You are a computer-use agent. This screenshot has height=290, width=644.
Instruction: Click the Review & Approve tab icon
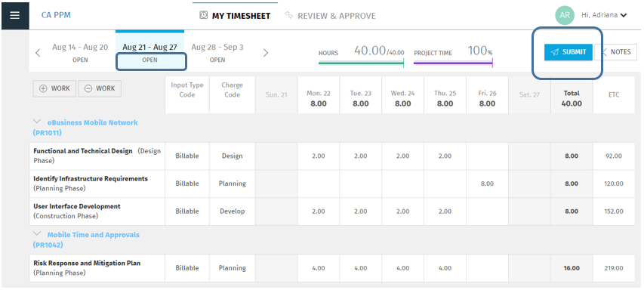(x=288, y=16)
